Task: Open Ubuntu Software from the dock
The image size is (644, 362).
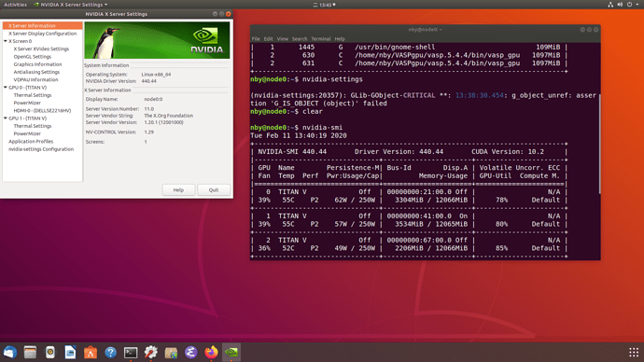Action: pyautogui.click(x=91, y=352)
